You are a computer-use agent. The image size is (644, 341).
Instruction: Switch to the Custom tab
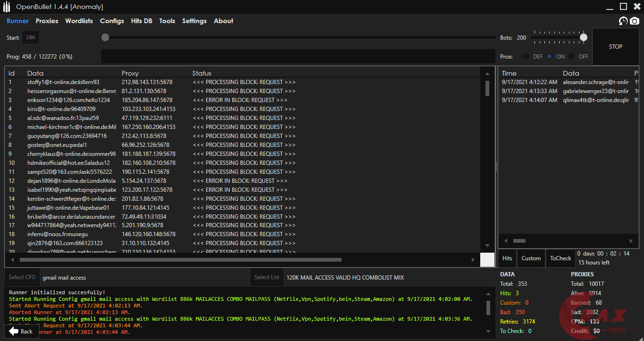click(x=531, y=258)
